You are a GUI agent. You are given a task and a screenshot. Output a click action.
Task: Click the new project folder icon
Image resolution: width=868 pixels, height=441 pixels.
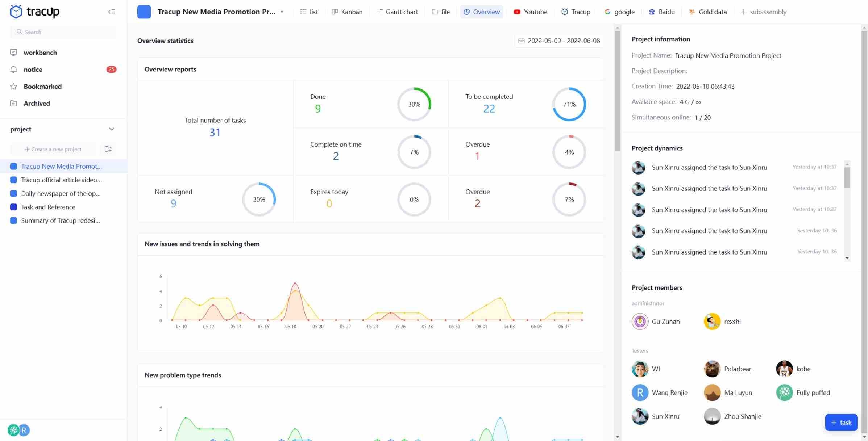[x=108, y=149]
